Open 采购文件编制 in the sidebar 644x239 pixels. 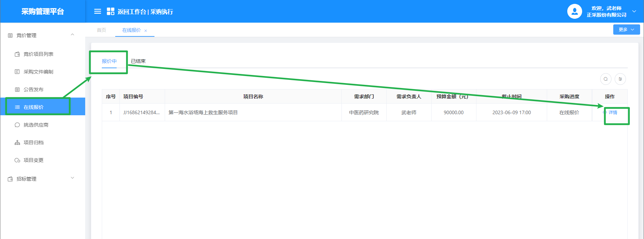pos(38,72)
